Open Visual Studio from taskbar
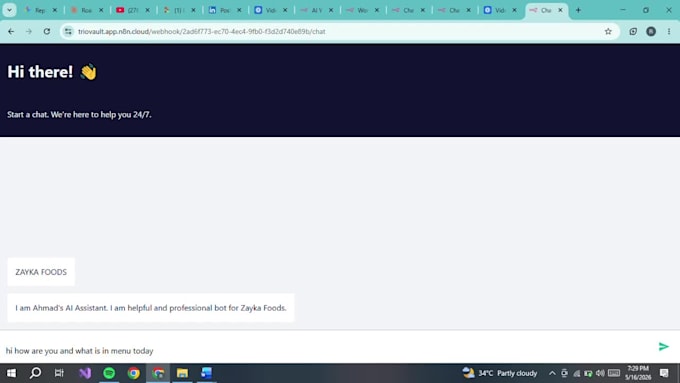 click(x=85, y=373)
